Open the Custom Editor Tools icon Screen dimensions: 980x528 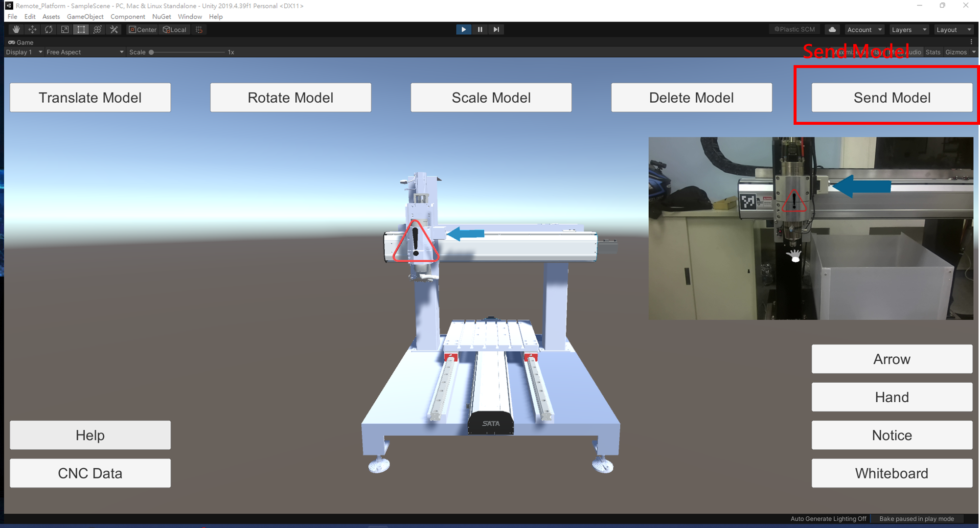click(114, 29)
